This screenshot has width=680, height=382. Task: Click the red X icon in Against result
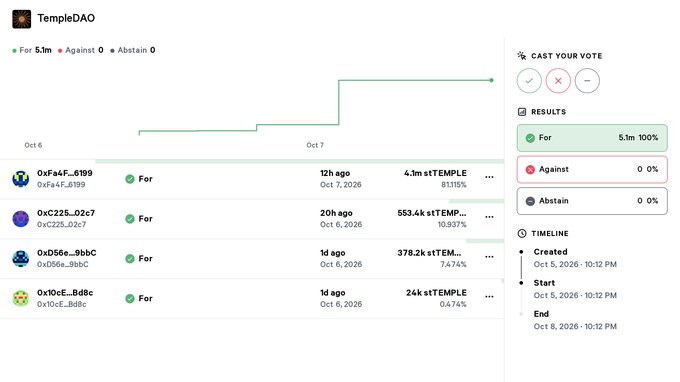530,170
